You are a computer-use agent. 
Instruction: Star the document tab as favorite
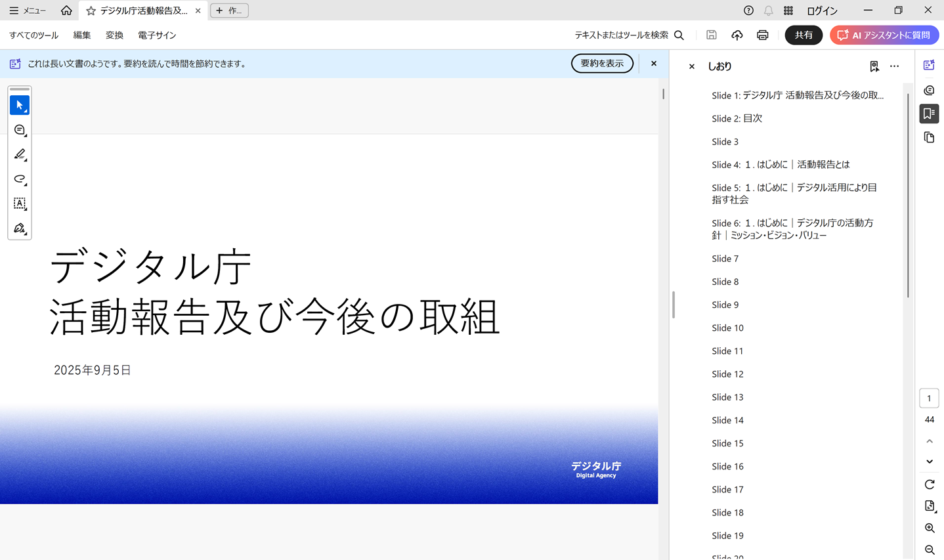[91, 11]
